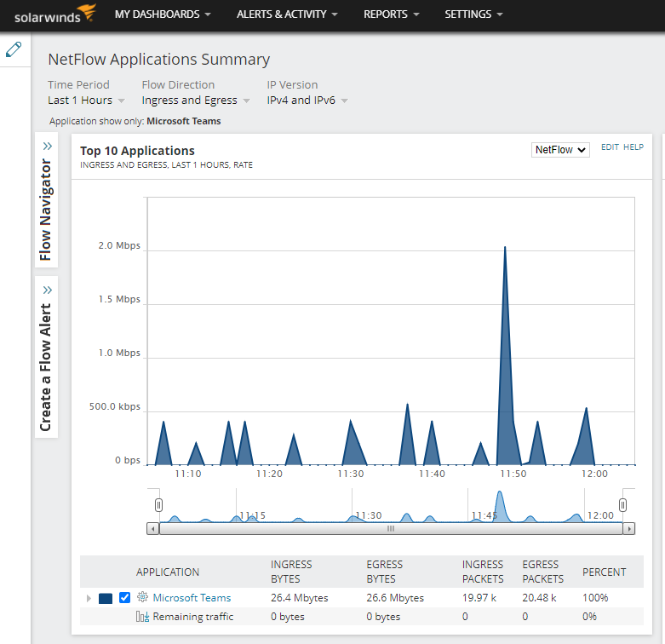The image size is (665, 644).
Task: Click the 19.97 k ingress packets value
Action: click(479, 598)
